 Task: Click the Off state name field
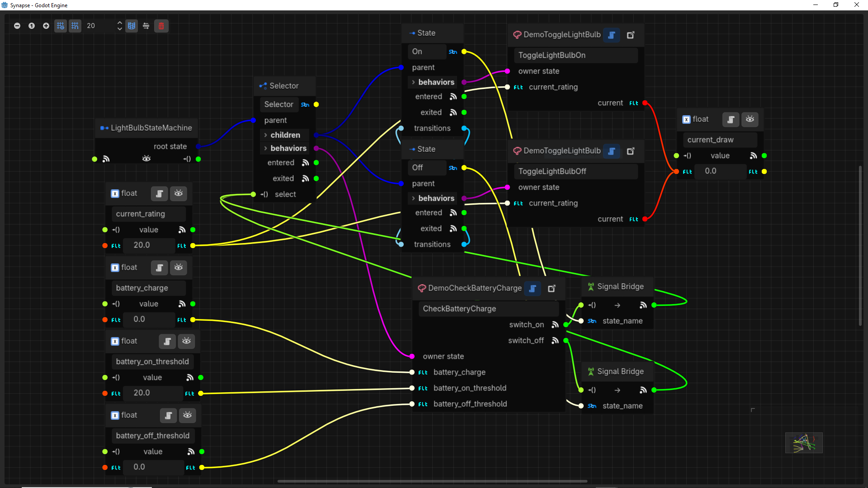427,168
